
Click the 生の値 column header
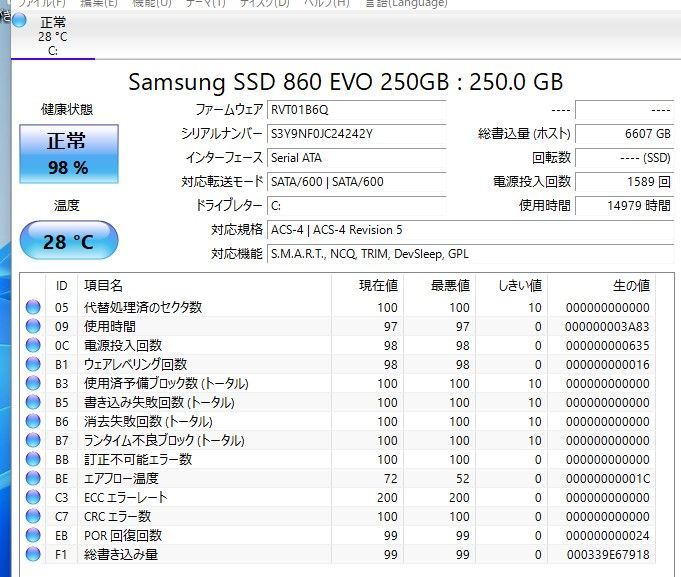602,285
